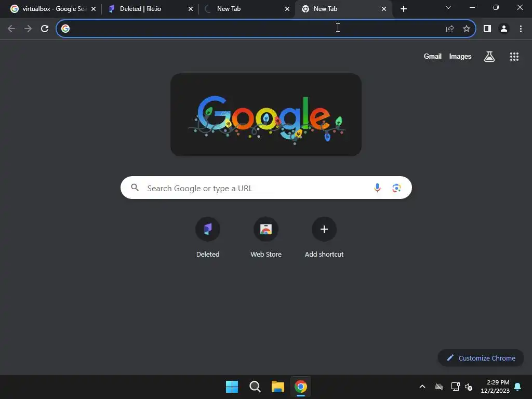Image resolution: width=532 pixels, height=399 pixels.
Task: Reload the current page
Action: 45,29
